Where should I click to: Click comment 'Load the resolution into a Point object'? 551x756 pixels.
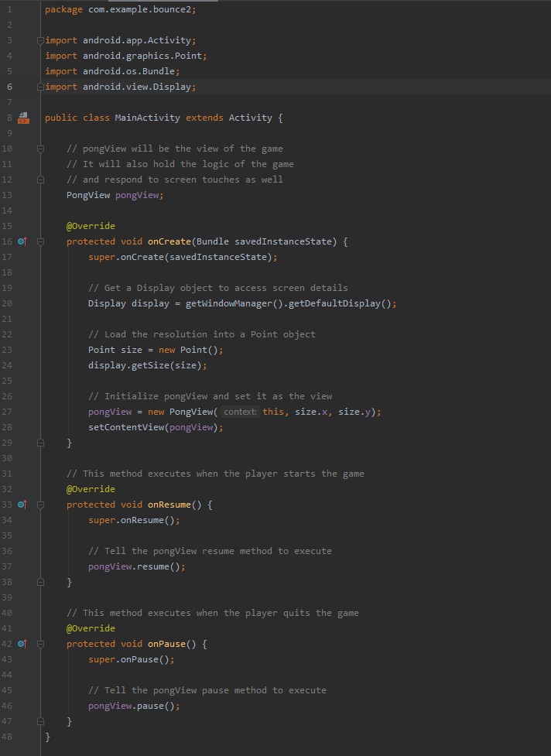[x=202, y=334]
